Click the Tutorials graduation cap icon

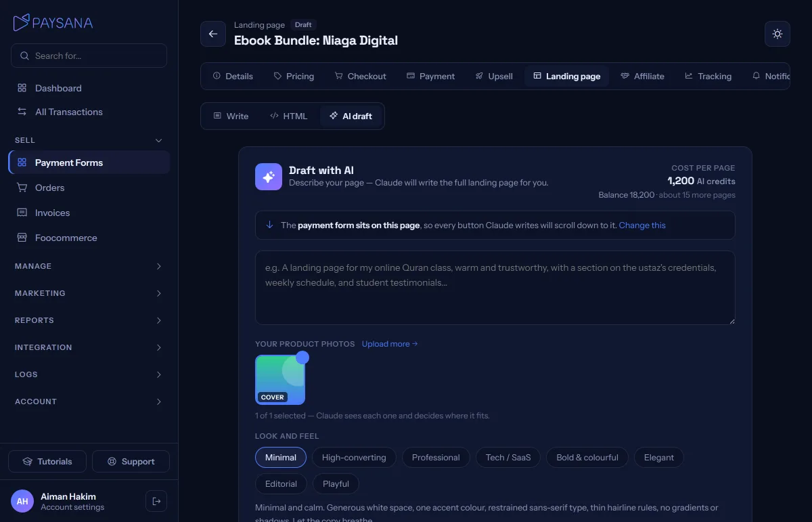28,462
